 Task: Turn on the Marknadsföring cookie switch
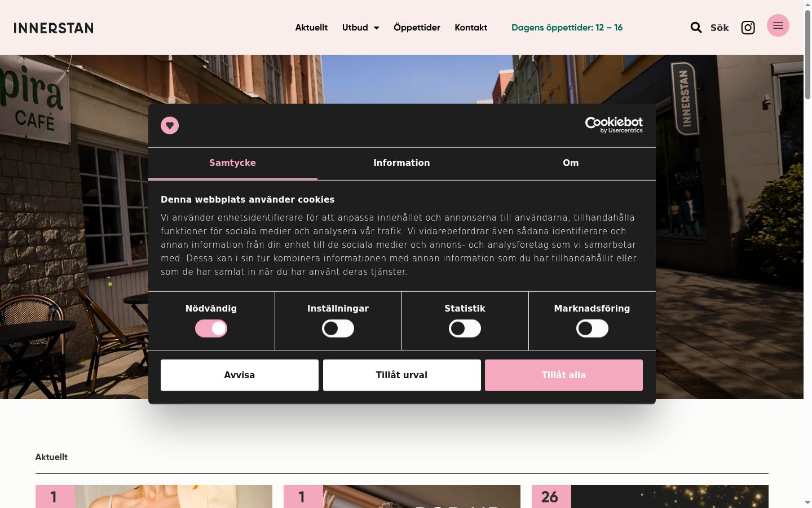(x=592, y=329)
